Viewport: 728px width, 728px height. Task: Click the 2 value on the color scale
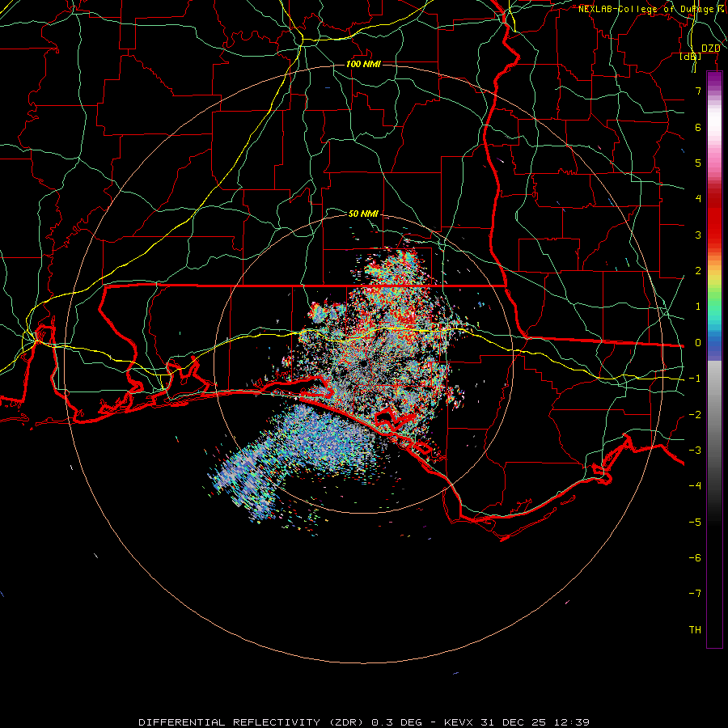coord(698,271)
